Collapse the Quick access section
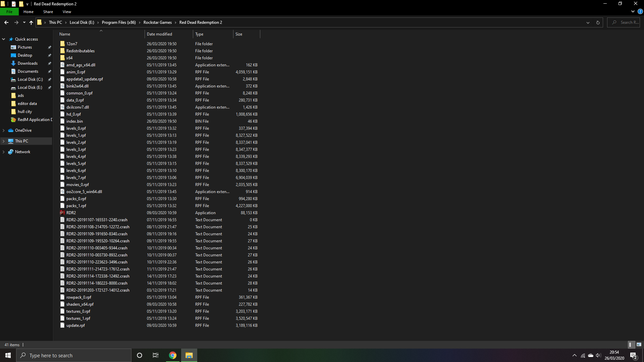 4,39
